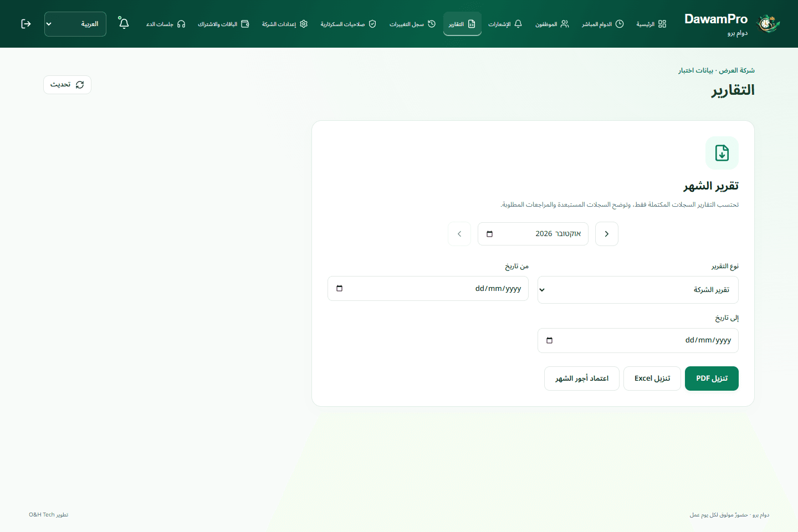Open the الإشعارات notifications nav item
798x532 pixels.
coord(505,24)
